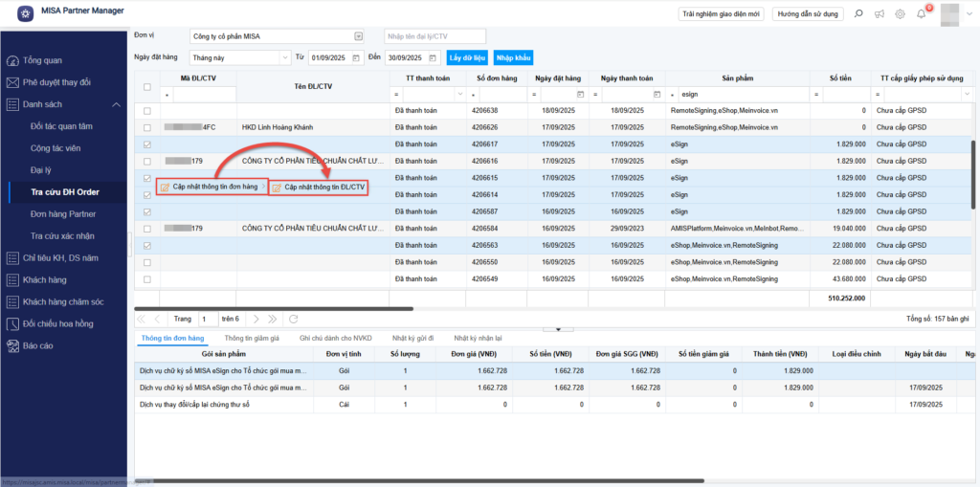The height and width of the screenshot is (487, 980).
Task: Go to next page arrow in pagination
Action: [255, 319]
